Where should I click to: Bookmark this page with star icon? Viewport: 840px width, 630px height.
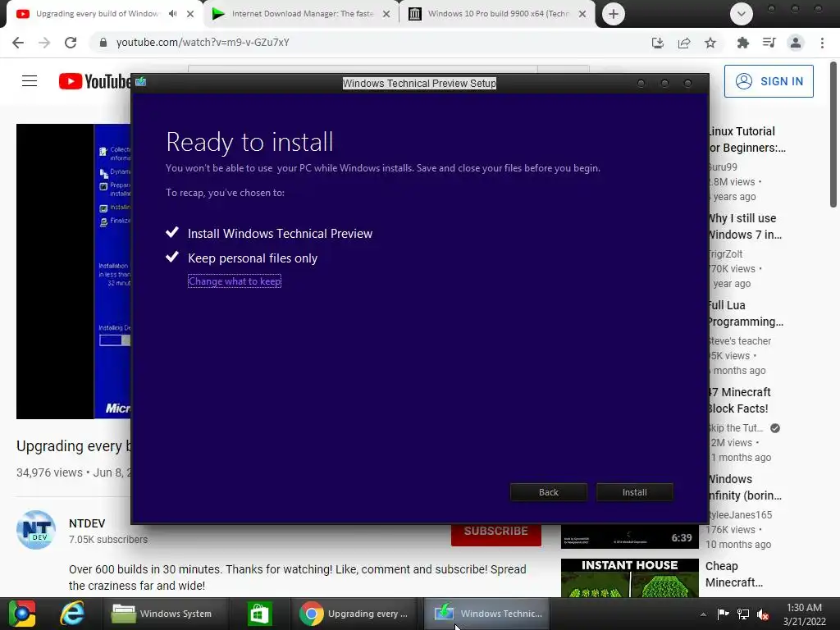[x=710, y=43]
